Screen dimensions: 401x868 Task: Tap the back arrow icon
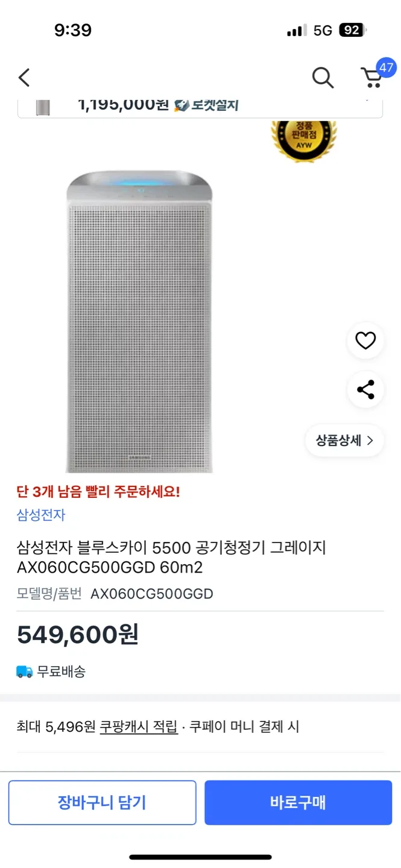pos(24,78)
